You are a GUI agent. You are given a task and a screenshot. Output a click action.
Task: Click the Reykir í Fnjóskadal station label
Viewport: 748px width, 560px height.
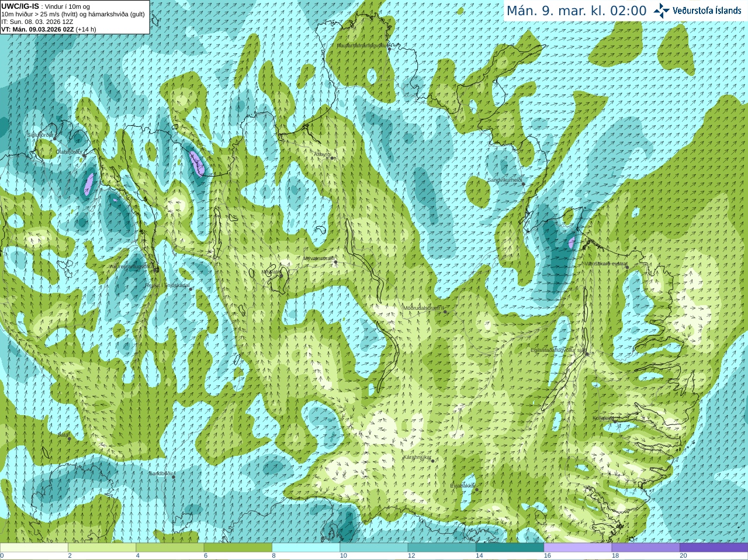coord(167,285)
